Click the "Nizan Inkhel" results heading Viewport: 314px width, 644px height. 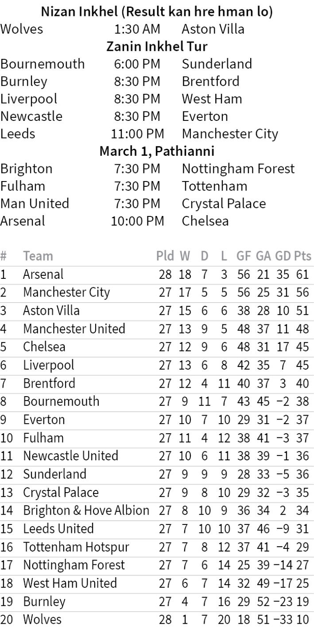point(157,12)
